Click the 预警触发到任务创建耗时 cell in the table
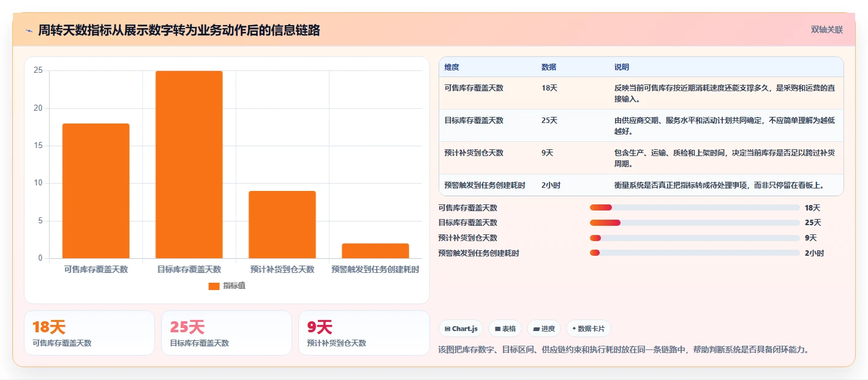Viewport: 868px width, 380px height. (485, 185)
